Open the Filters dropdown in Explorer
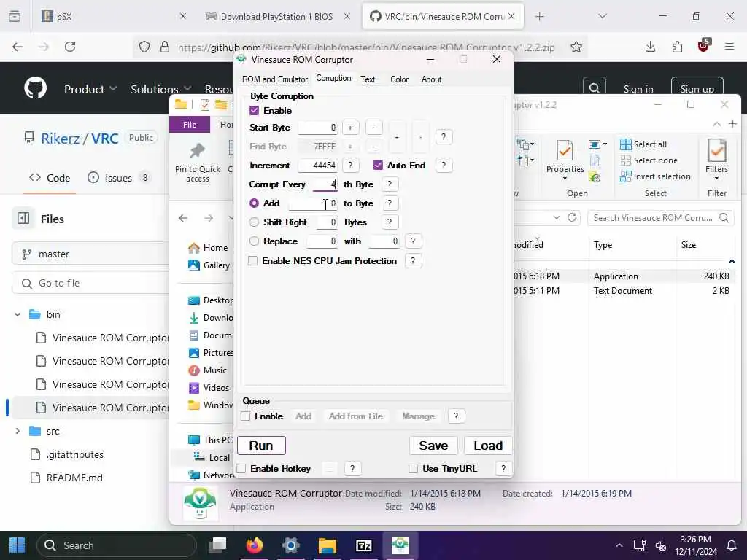Viewport: 747px width, 560px height. coord(716,160)
